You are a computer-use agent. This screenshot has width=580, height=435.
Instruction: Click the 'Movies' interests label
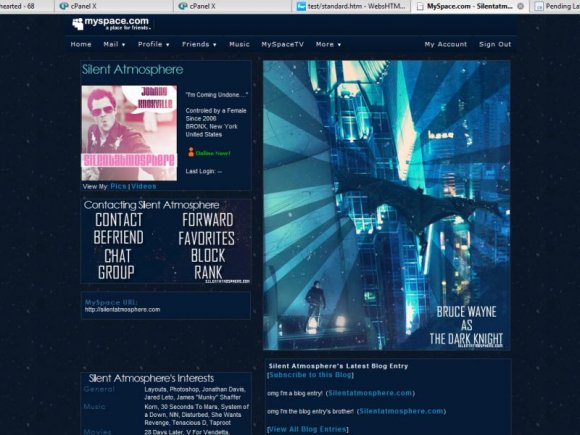click(x=97, y=432)
